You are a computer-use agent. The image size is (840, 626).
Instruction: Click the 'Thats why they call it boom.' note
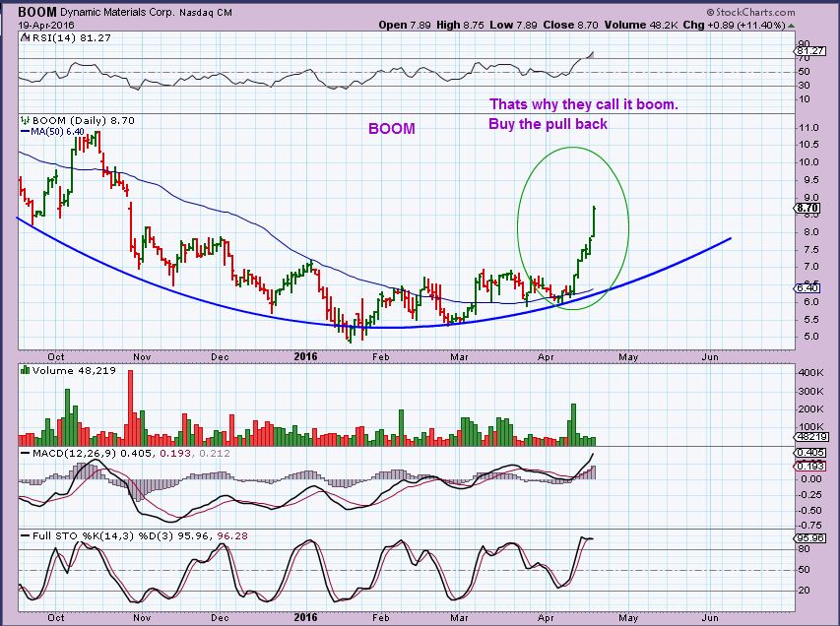[584, 104]
